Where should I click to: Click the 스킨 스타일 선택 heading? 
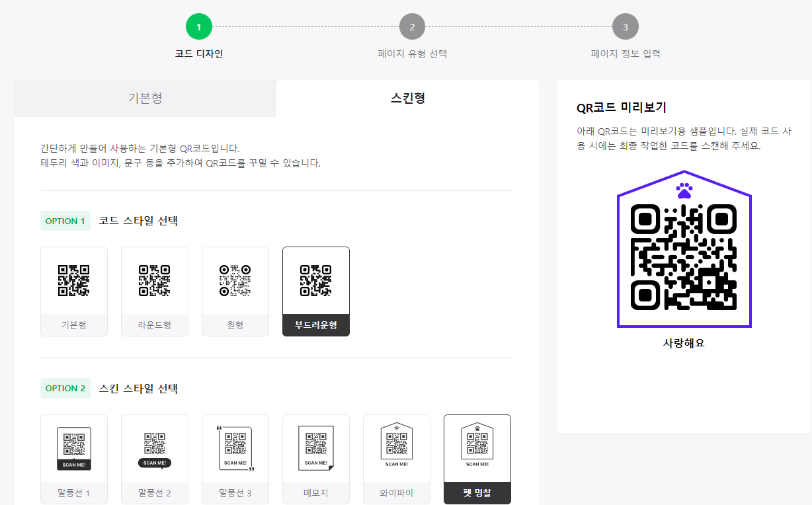click(x=138, y=388)
